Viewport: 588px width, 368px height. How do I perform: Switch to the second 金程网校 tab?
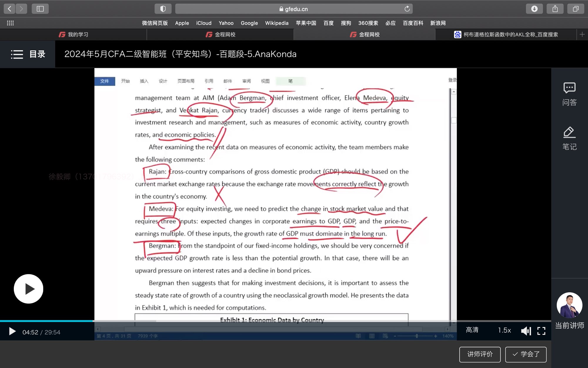[x=220, y=34]
